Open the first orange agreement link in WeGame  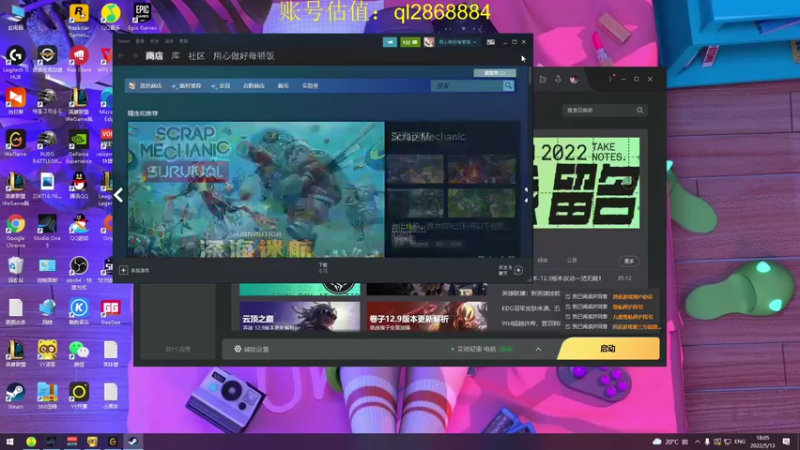[632, 296]
